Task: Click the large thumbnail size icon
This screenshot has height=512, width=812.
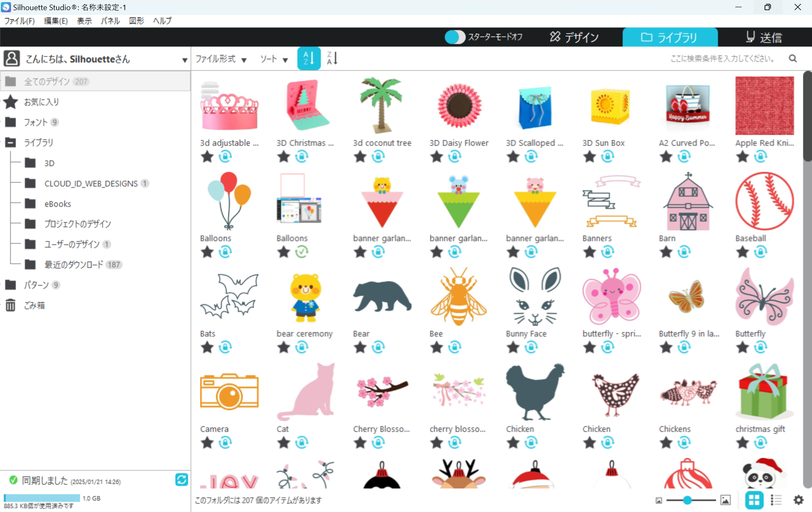Action: [726, 500]
